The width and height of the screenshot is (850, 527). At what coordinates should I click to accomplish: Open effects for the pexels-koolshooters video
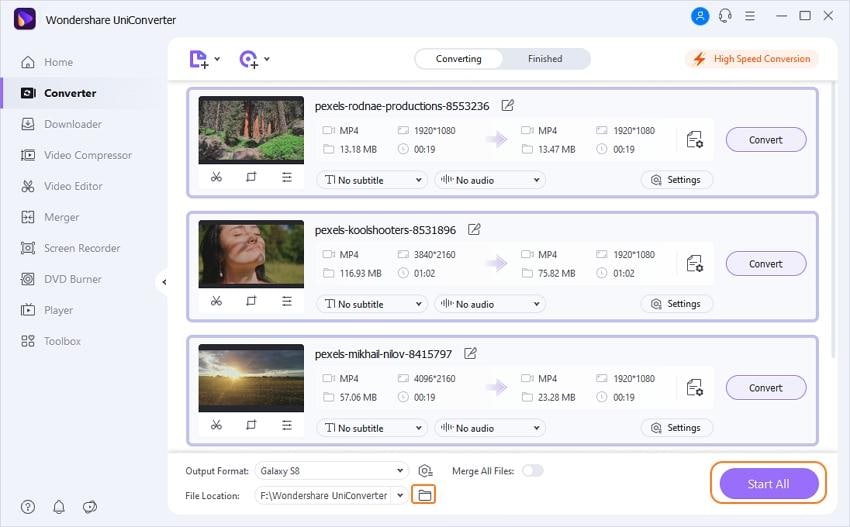click(287, 301)
